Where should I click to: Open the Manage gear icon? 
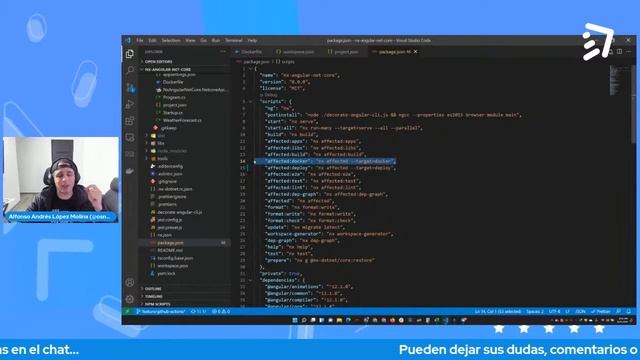pyautogui.click(x=130, y=299)
